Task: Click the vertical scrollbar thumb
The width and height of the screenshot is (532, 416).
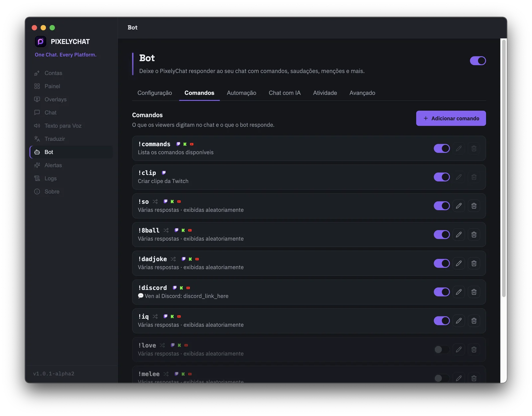Action: tap(504, 168)
